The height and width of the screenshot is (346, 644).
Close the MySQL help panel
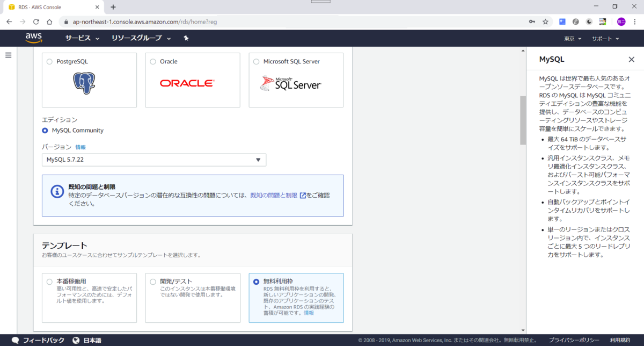tap(631, 60)
